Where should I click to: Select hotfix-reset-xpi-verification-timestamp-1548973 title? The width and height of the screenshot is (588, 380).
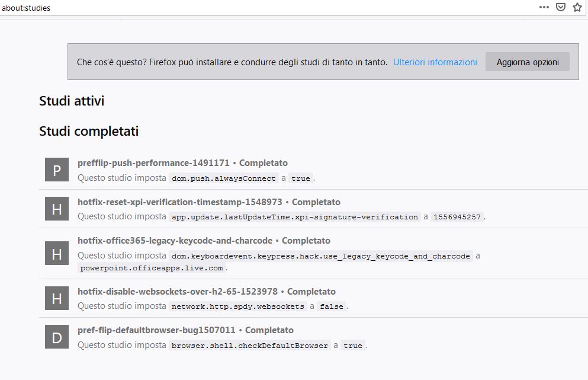179,202
